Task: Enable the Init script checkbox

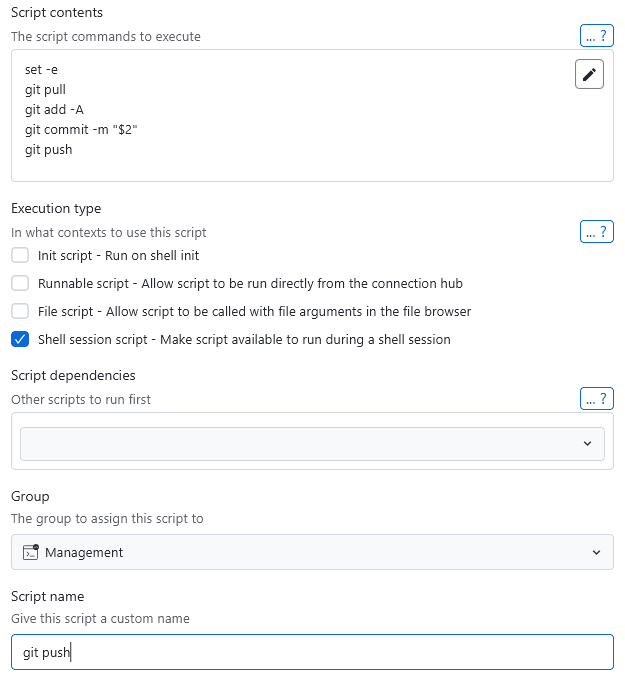Action: pos(20,255)
